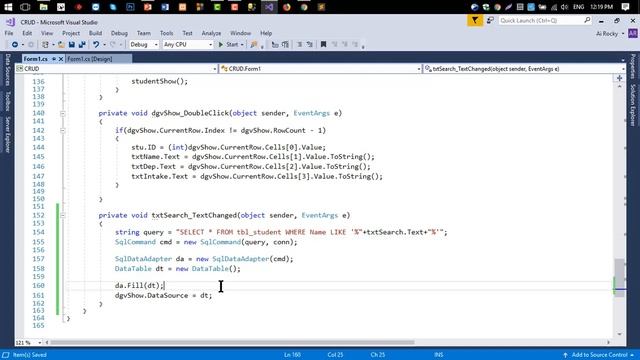
Task: Click the Visual Studio taskbar icon
Action: [x=269, y=7]
